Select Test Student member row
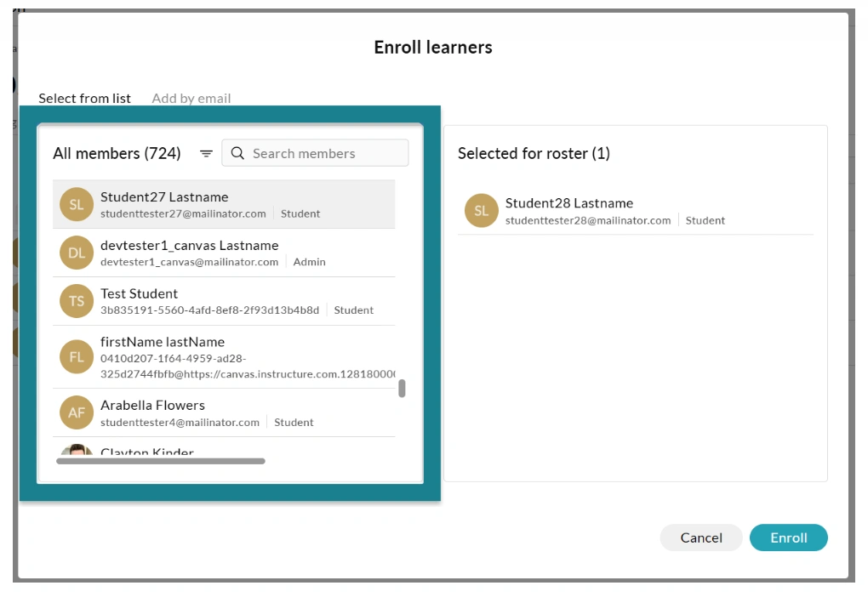This screenshot has height=597, width=868. click(x=224, y=301)
